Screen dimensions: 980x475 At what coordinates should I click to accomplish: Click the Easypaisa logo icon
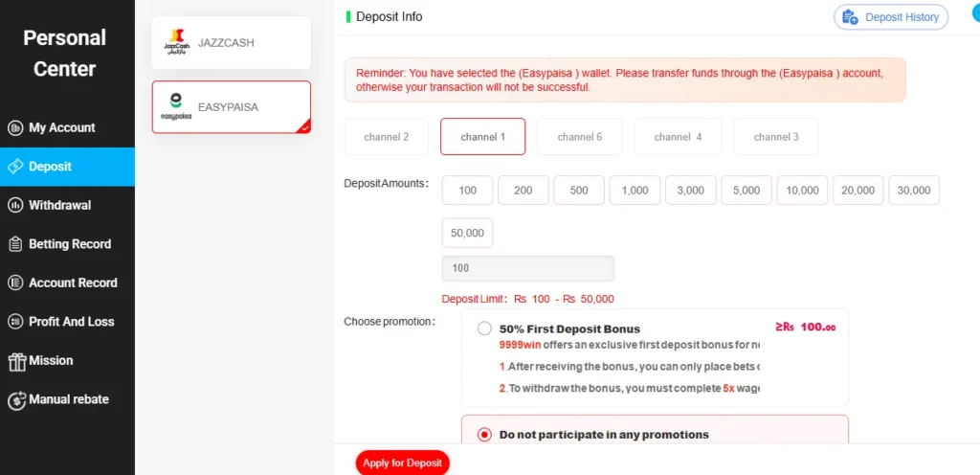coord(176,107)
